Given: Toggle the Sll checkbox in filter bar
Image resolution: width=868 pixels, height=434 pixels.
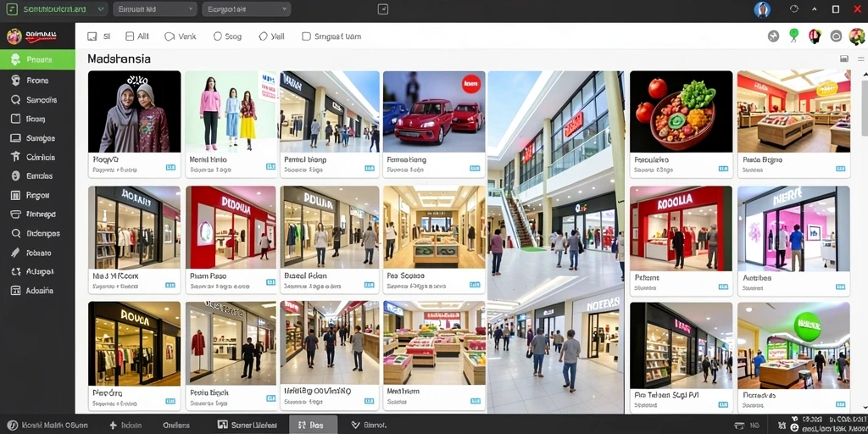Looking at the screenshot, I should coord(92,36).
